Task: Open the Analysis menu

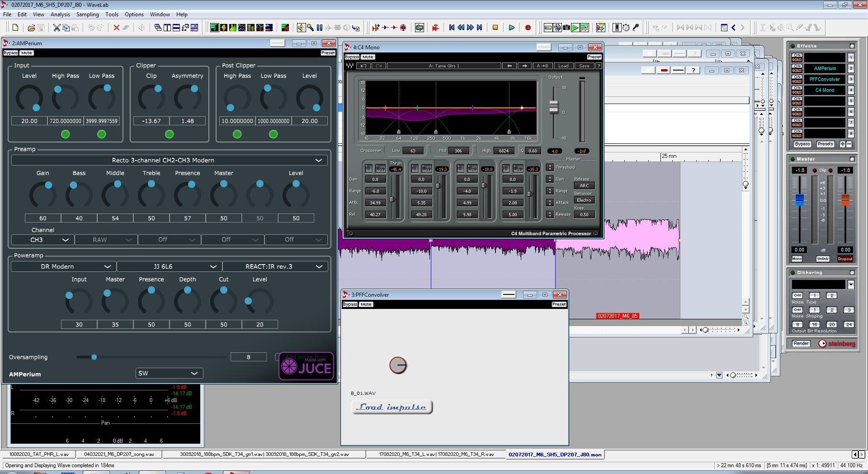Action: pyautogui.click(x=60, y=14)
